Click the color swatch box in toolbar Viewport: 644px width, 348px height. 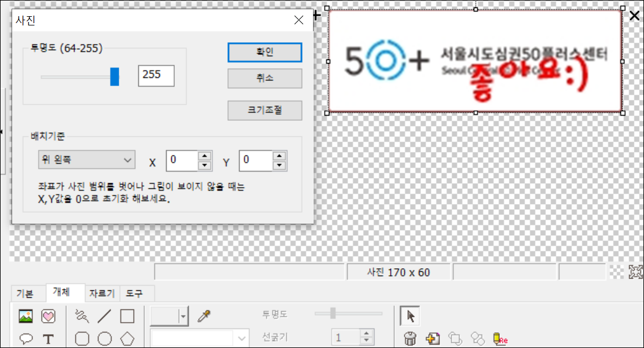point(165,316)
